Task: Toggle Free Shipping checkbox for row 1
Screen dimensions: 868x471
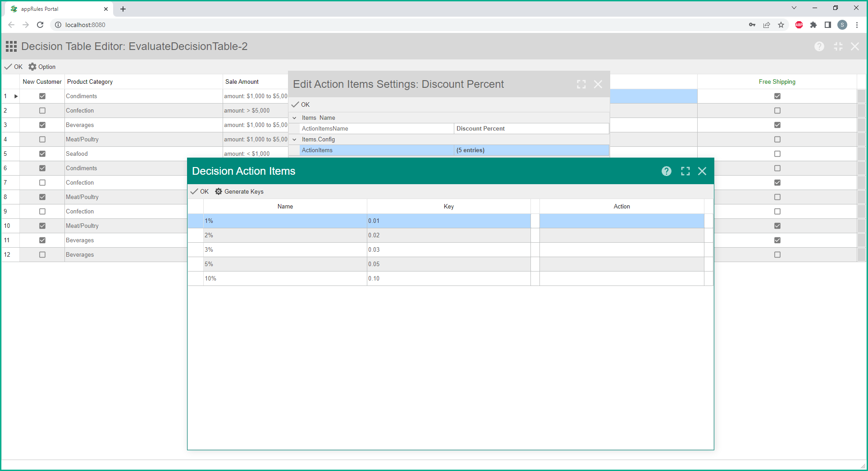Action: (x=777, y=96)
